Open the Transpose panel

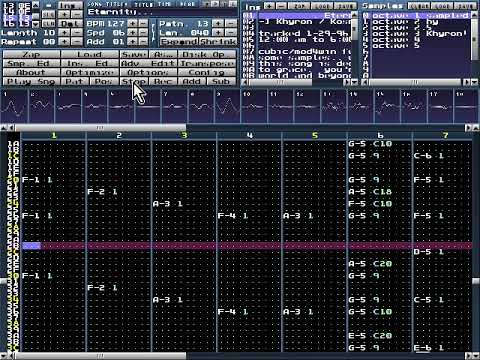click(207, 63)
